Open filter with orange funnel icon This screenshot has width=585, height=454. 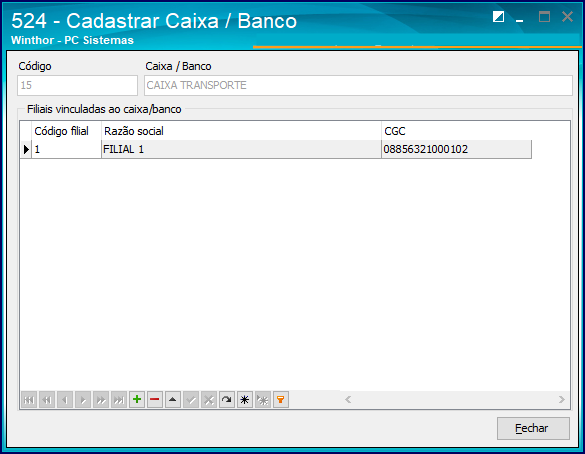pos(281,400)
